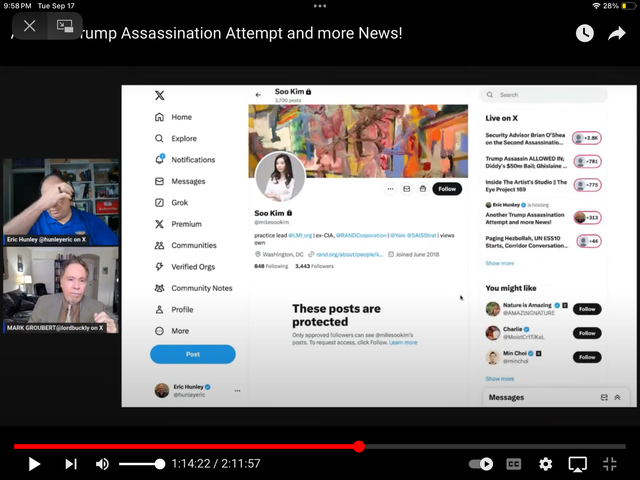Open Profile in X sidebar
Screen dimensions: 640x480
click(x=174, y=310)
